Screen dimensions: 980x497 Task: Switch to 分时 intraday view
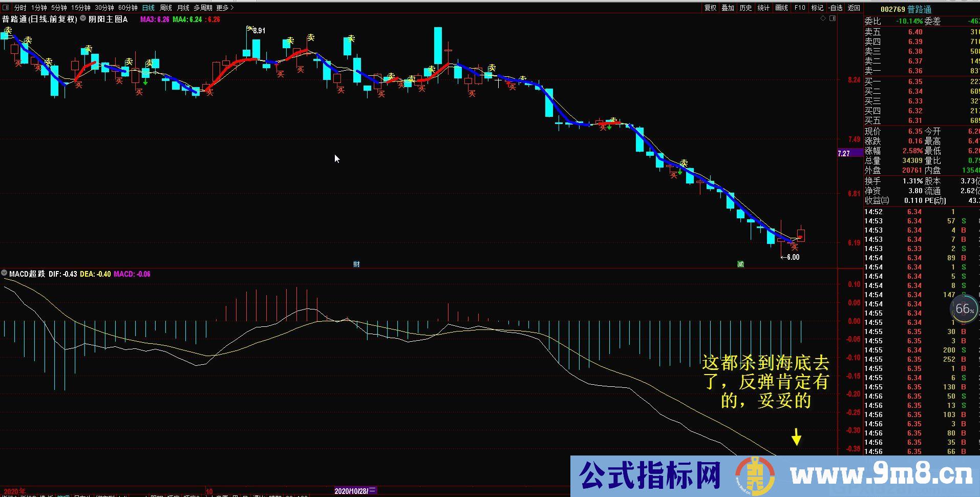coord(20,8)
